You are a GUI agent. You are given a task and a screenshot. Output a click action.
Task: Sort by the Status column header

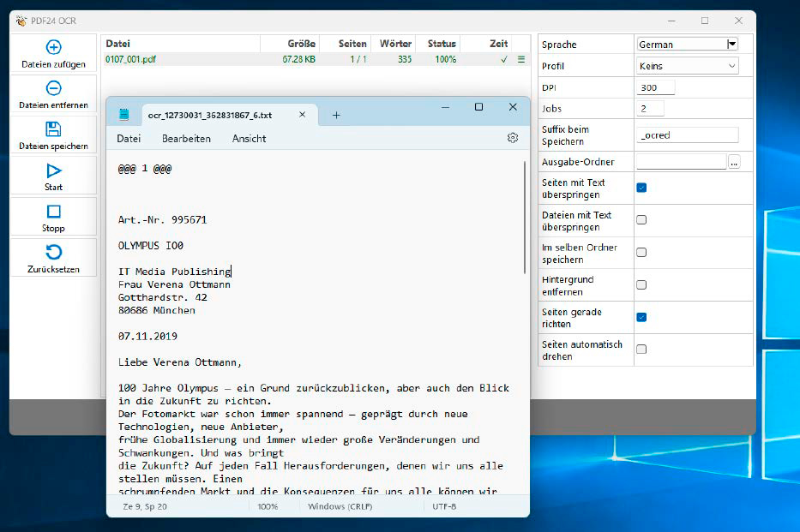coord(438,44)
